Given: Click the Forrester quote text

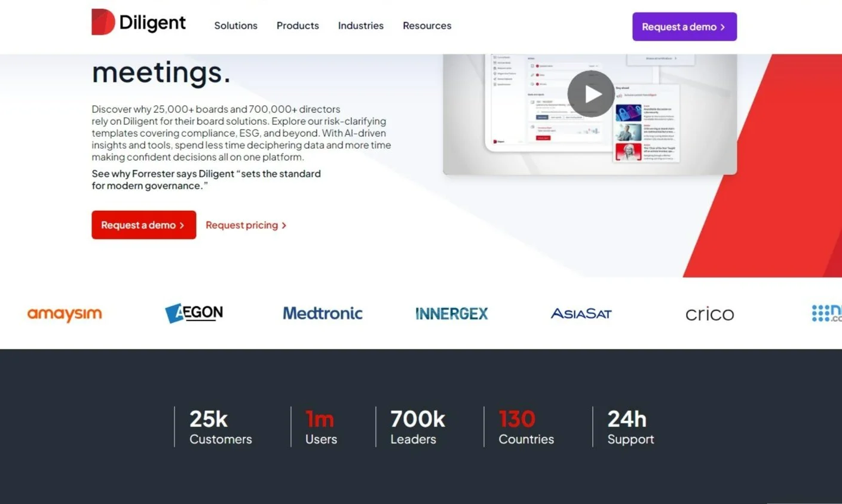Looking at the screenshot, I should (x=206, y=180).
